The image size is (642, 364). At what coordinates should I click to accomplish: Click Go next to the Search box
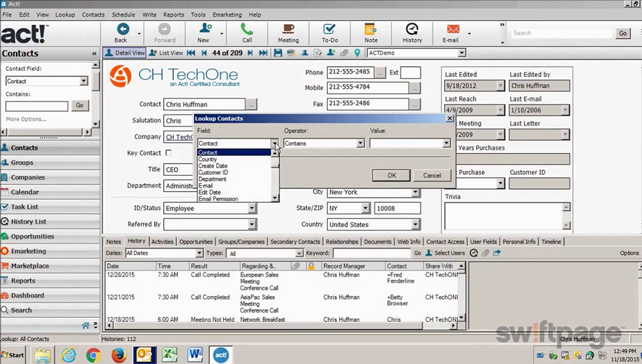tap(623, 33)
